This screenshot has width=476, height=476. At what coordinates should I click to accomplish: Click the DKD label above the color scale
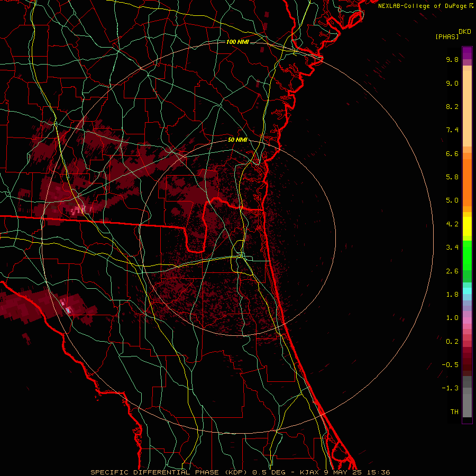465,32
